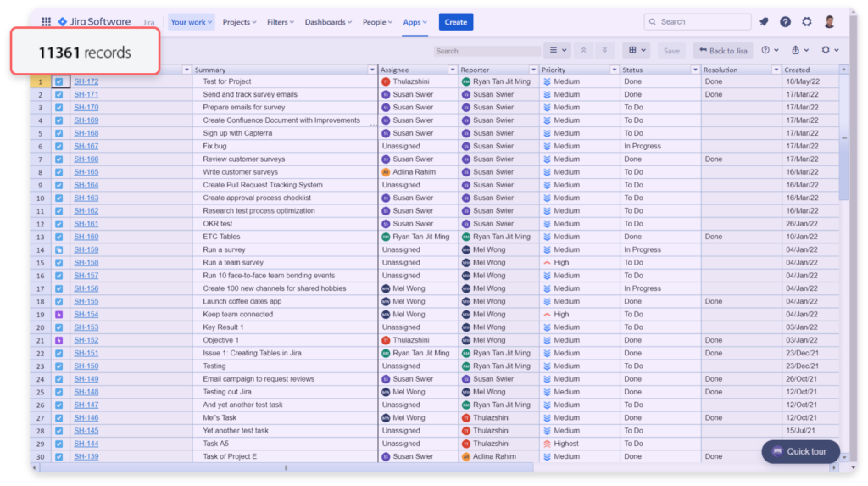Open the grid toolbar help dropdown

(770, 50)
